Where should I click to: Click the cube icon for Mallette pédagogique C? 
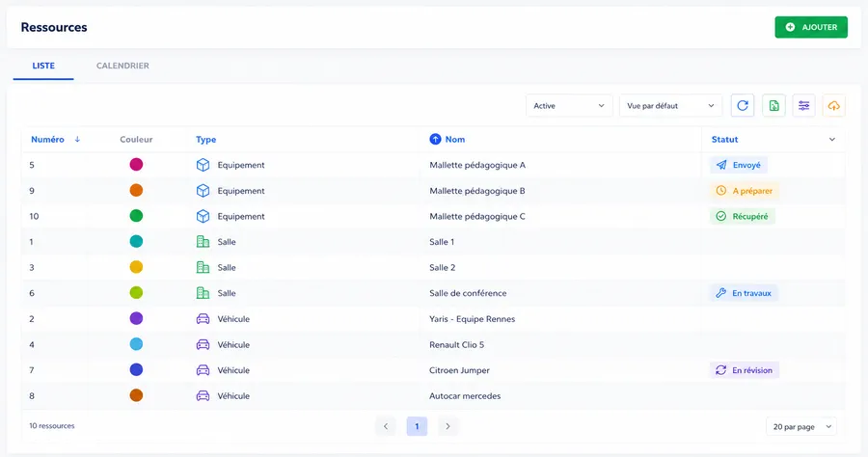[203, 216]
